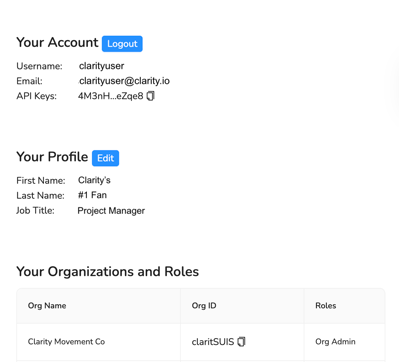The image size is (399, 362).
Task: Log out using the Logout button
Action: [122, 44]
